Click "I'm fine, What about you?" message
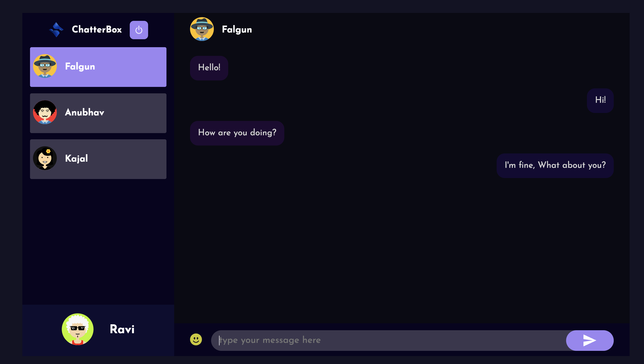 point(555,166)
